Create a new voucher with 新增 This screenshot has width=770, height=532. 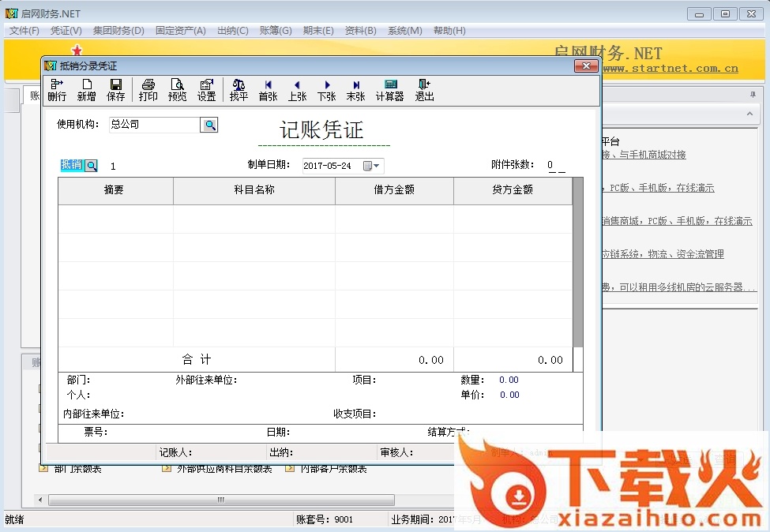(86, 90)
